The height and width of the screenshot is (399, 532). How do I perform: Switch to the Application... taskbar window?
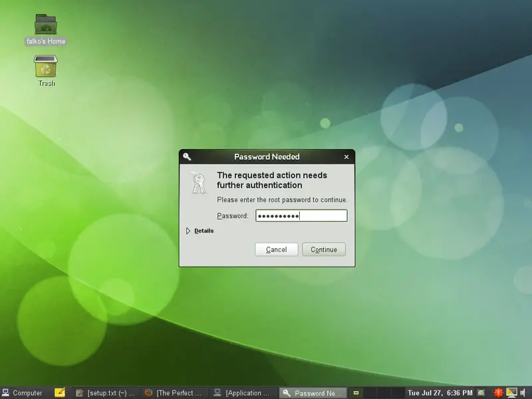click(x=243, y=393)
